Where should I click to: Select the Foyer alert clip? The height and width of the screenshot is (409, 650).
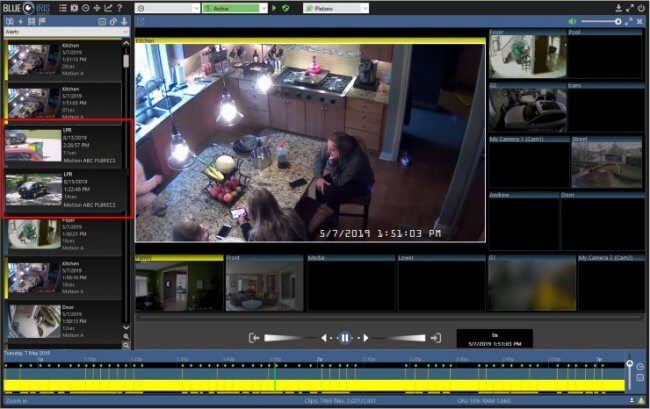pyautogui.click(x=63, y=234)
